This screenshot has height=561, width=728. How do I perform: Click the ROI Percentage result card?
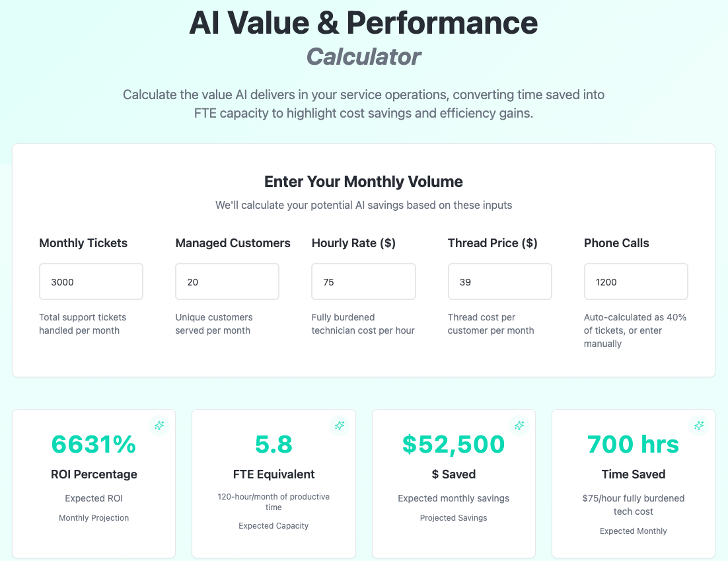pyautogui.click(x=94, y=483)
